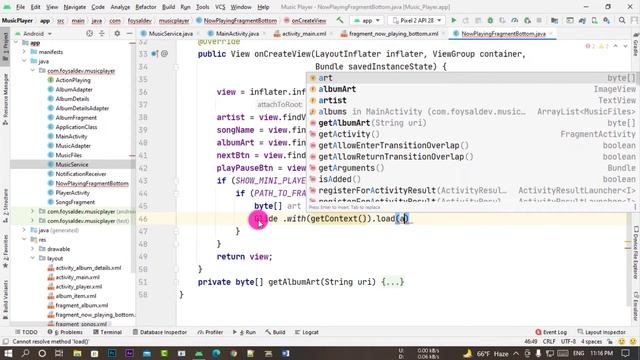Open Windows Start menu
Image resolution: width=640 pixels, height=360 pixels.
coord(8,353)
